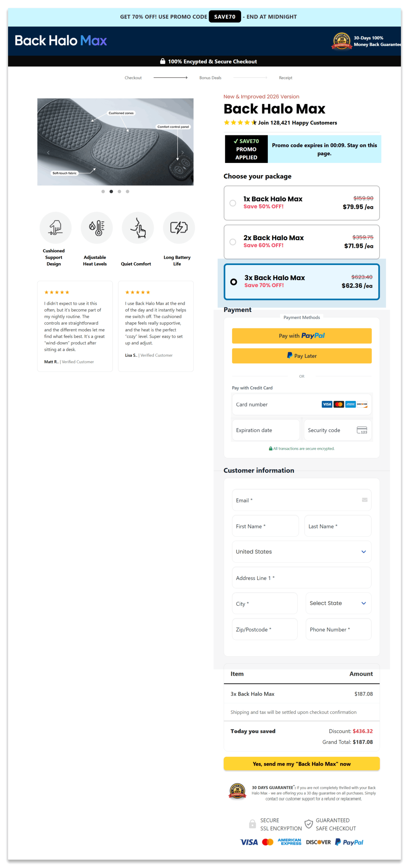The image size is (409, 868).
Task: Click the CVV card icon in Security code field
Action: [362, 430]
